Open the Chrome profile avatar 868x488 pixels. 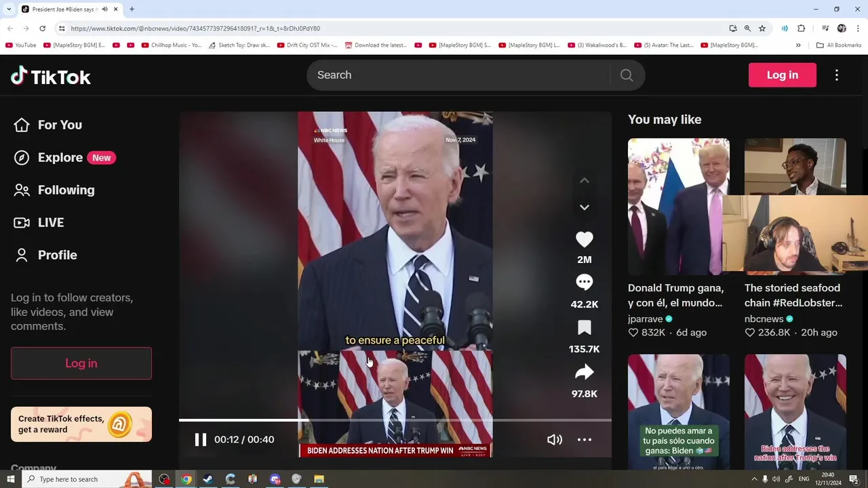[x=842, y=28]
